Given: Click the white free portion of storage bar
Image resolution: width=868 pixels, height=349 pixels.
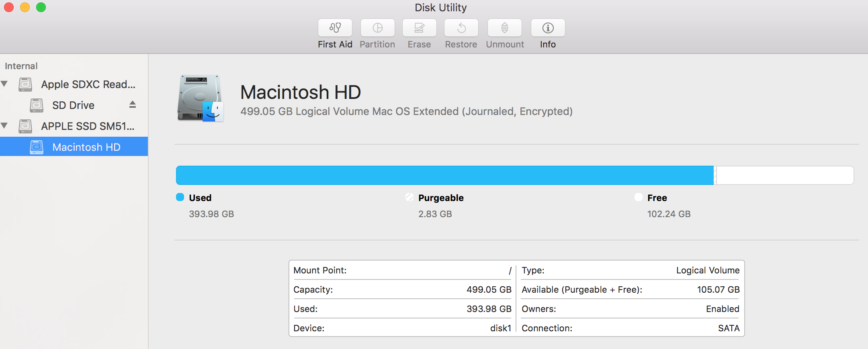Looking at the screenshot, I should click(785, 175).
